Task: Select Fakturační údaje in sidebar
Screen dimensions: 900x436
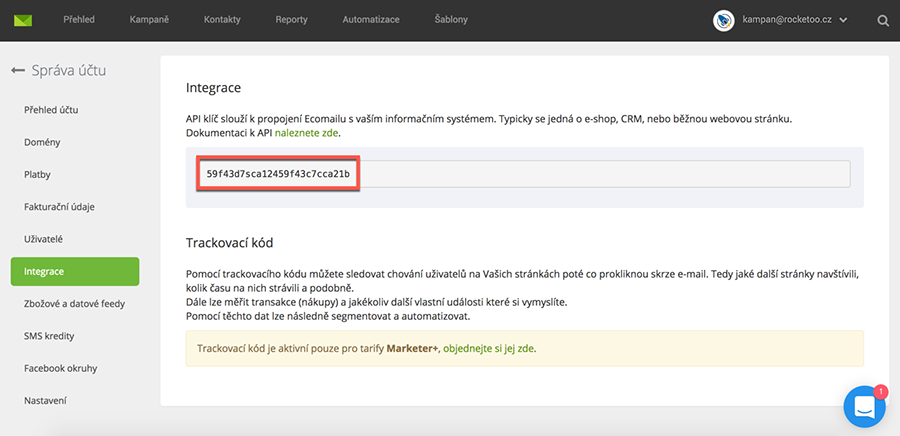Action: [x=59, y=207]
